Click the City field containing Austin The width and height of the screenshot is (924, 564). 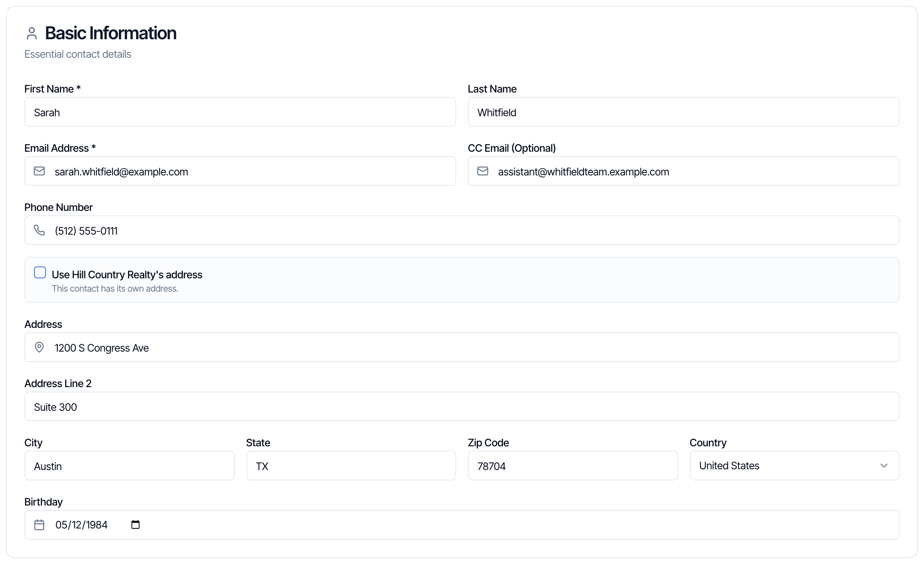pos(129,466)
